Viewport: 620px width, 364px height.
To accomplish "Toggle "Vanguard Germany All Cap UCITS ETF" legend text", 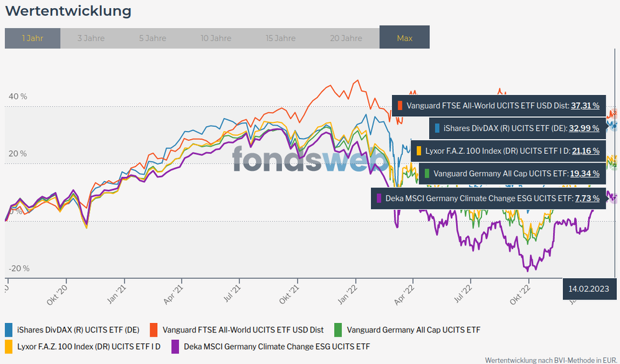I will [413, 329].
